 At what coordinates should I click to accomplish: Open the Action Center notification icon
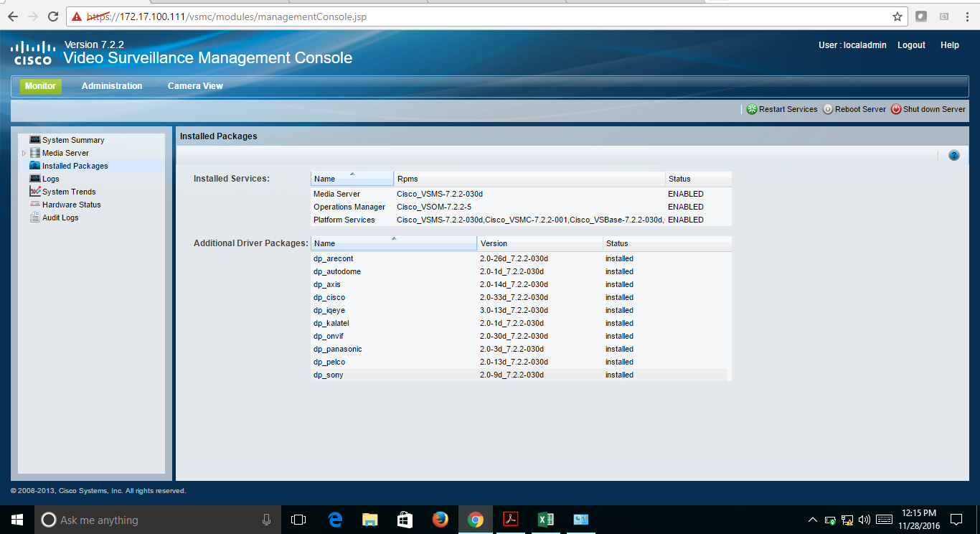(x=956, y=520)
